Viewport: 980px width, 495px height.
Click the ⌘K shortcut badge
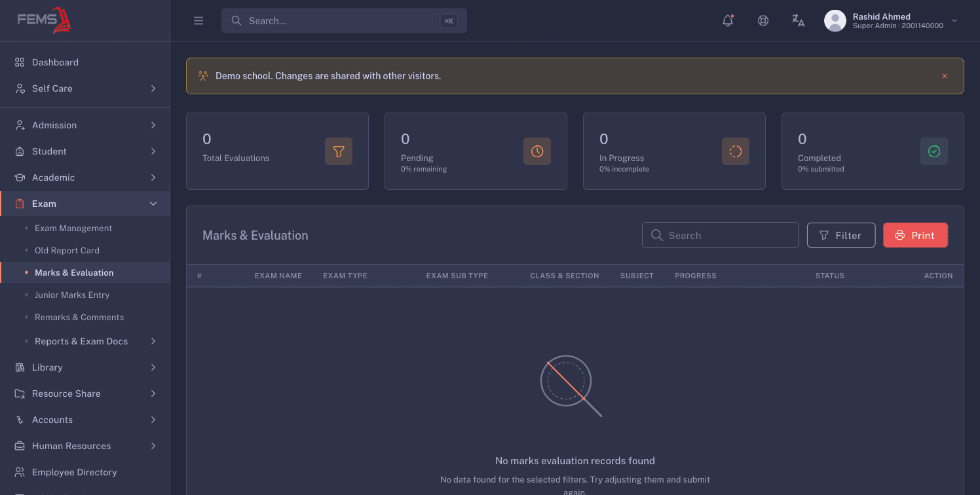[449, 21]
